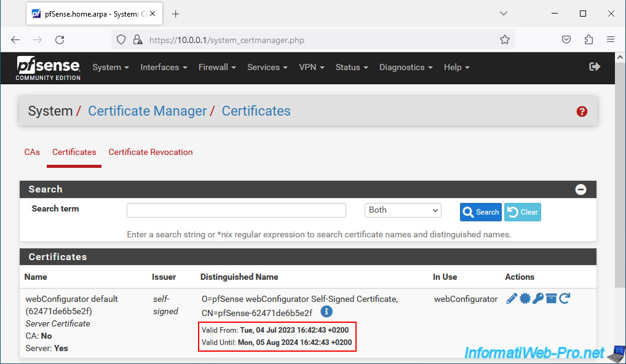Open the Firefox application menu
The height and width of the screenshot is (364, 626).
click(x=611, y=39)
